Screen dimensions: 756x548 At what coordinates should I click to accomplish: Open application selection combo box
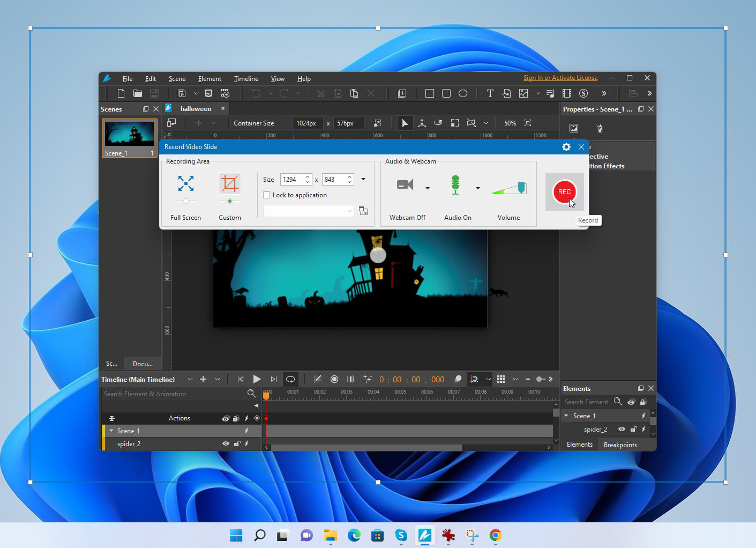(x=308, y=211)
